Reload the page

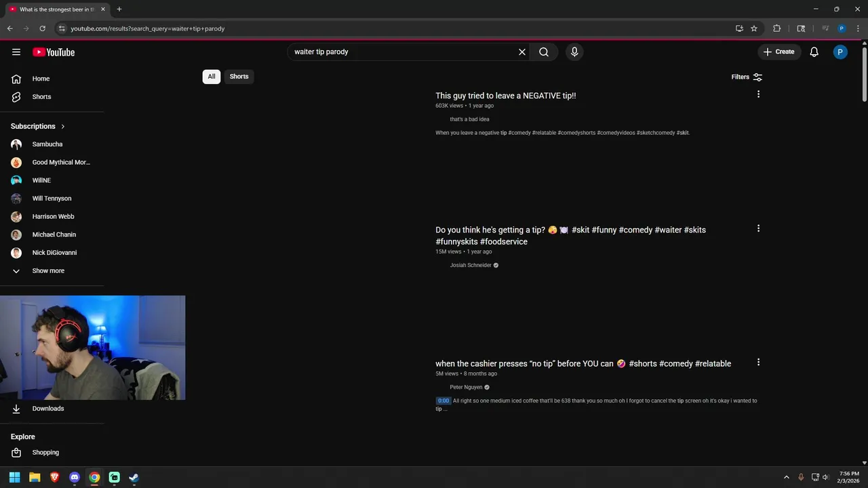pyautogui.click(x=42, y=28)
